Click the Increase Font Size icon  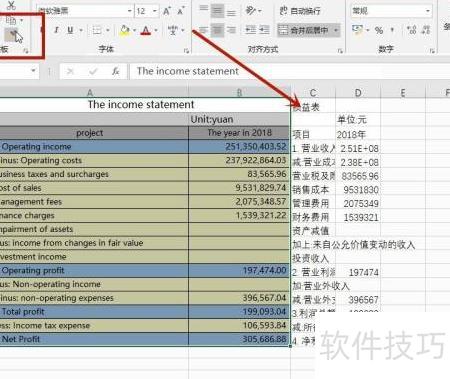(167, 11)
